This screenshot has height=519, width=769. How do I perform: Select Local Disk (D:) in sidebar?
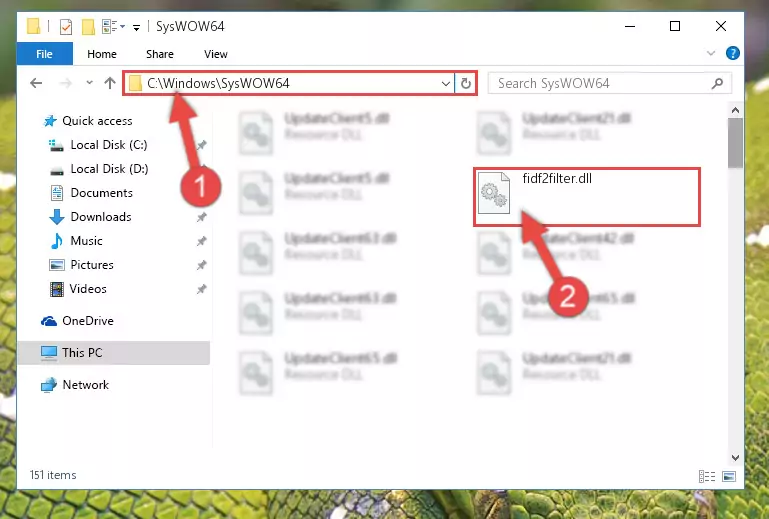point(109,169)
